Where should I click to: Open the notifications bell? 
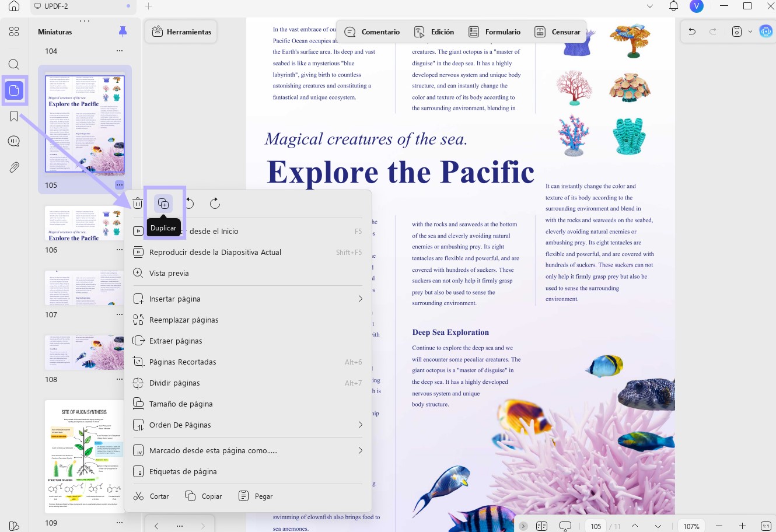[673, 6]
